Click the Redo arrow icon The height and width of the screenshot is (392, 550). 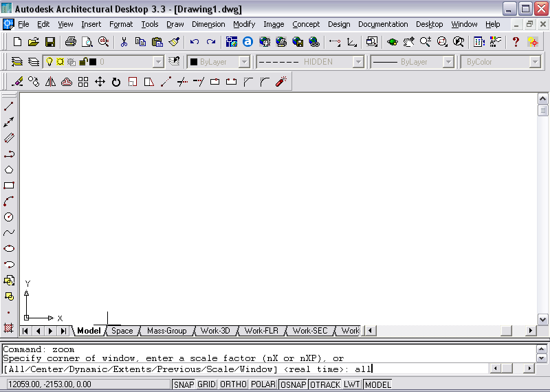pos(211,42)
